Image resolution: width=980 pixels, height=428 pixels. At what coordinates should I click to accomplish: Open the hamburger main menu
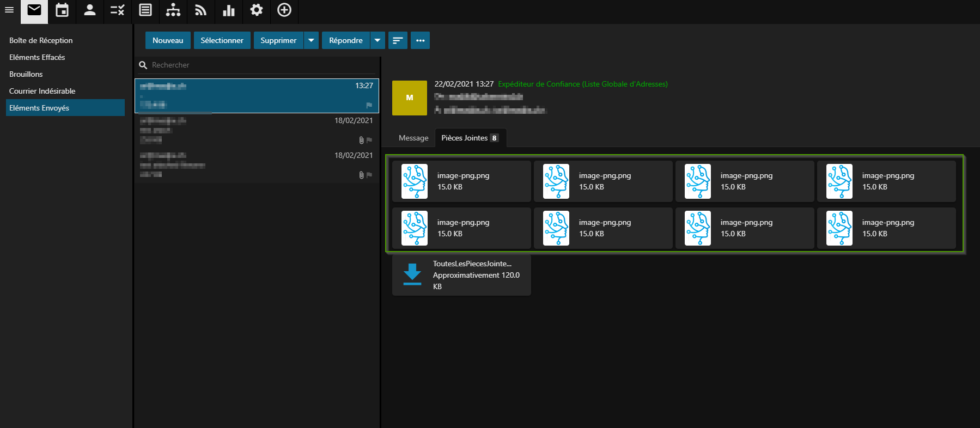9,10
